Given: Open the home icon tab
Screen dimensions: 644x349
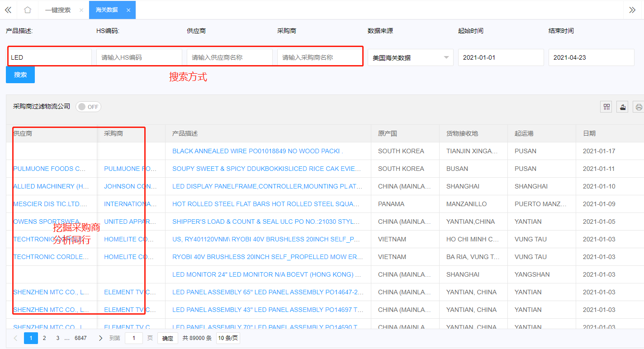Looking at the screenshot, I should click(28, 10).
